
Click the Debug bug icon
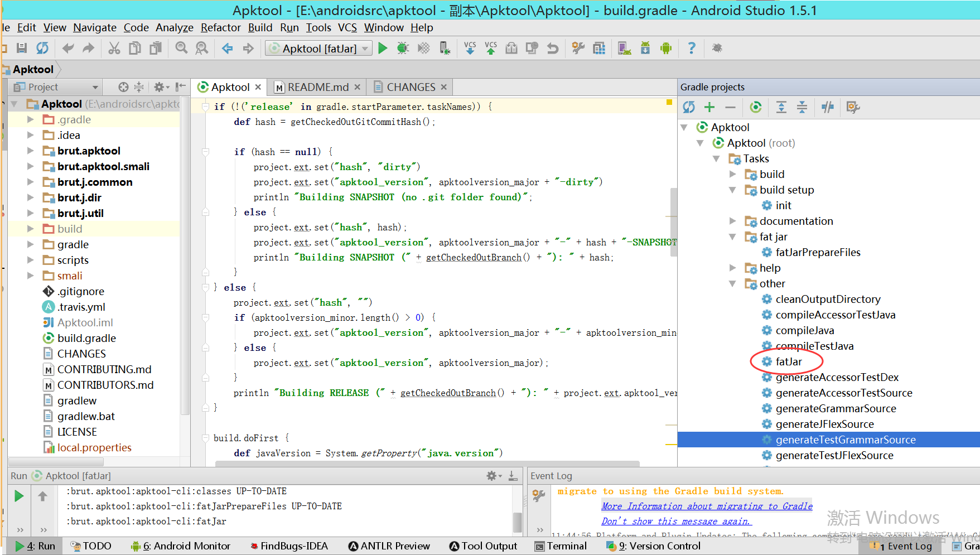coord(403,49)
